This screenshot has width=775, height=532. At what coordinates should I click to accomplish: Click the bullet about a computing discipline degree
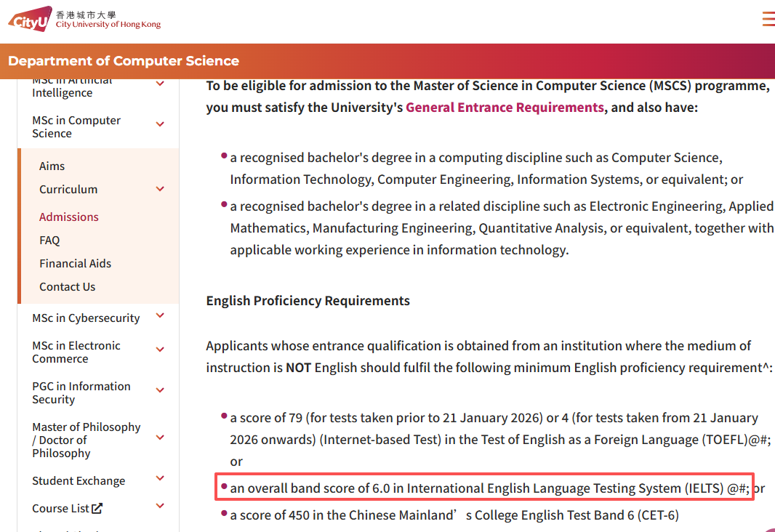486,169
